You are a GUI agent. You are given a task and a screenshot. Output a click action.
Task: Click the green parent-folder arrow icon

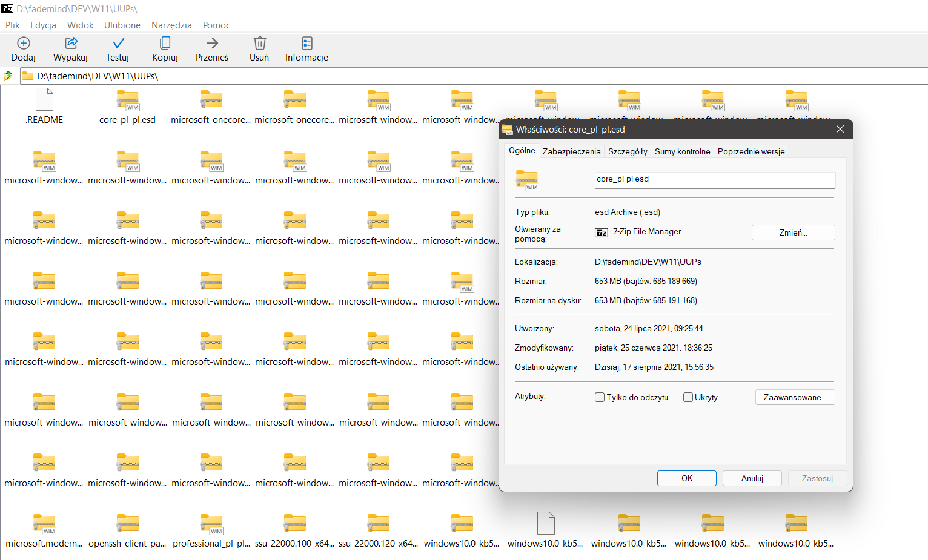click(x=8, y=75)
